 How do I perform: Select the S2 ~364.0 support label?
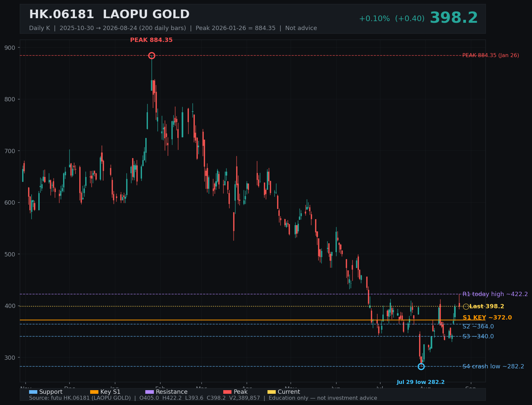tap(478, 326)
